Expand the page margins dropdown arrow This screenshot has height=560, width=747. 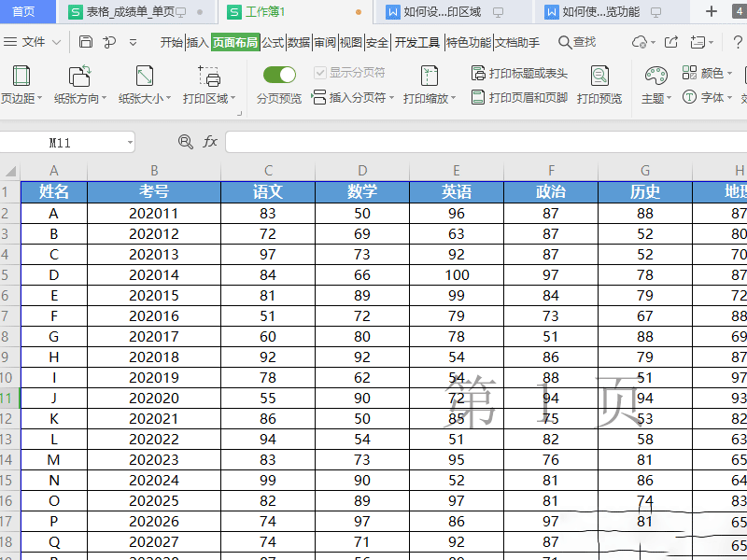coord(39,98)
